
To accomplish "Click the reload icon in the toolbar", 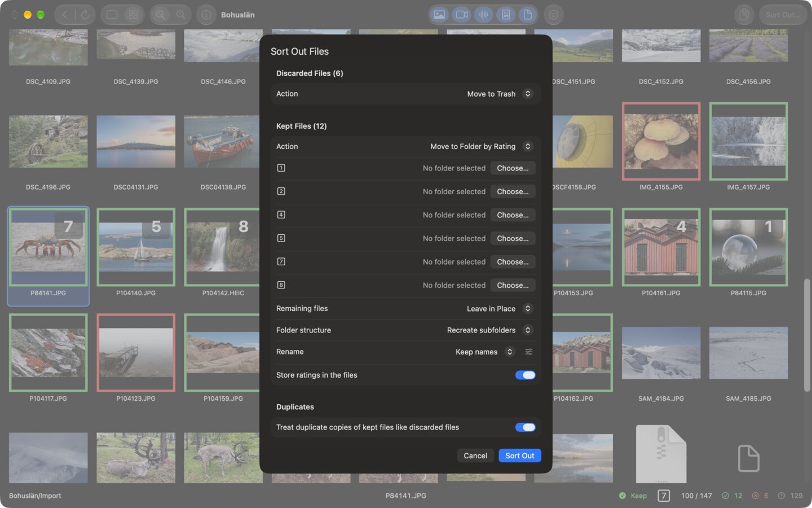I will [x=85, y=15].
